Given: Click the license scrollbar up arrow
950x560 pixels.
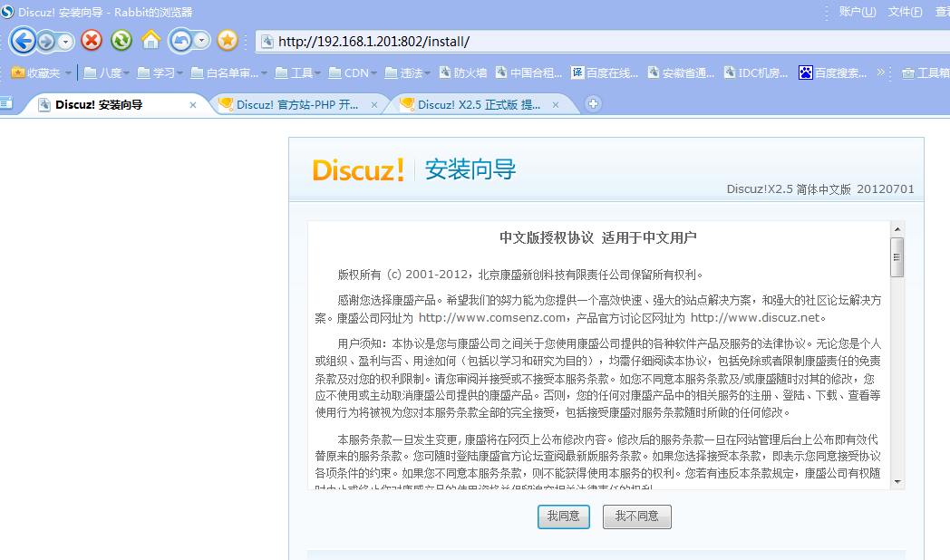Looking at the screenshot, I should click(x=897, y=229).
